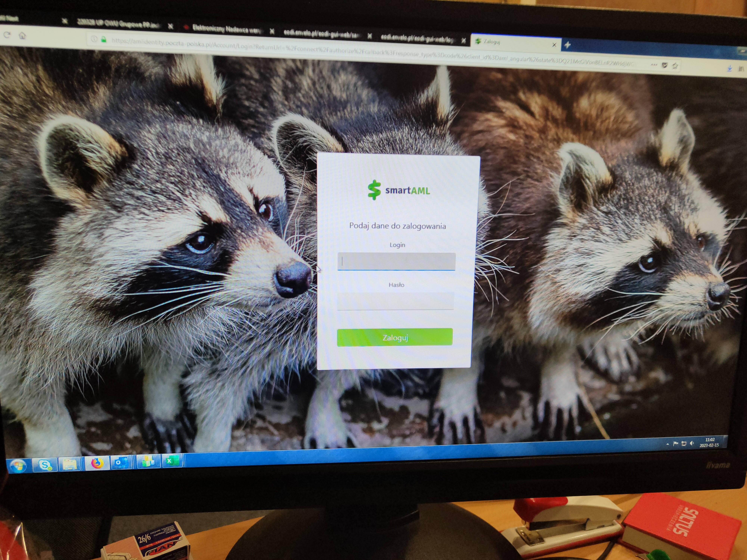The width and height of the screenshot is (747, 560).
Task: Expand hidden system tray icons arrow
Action: 668,444
